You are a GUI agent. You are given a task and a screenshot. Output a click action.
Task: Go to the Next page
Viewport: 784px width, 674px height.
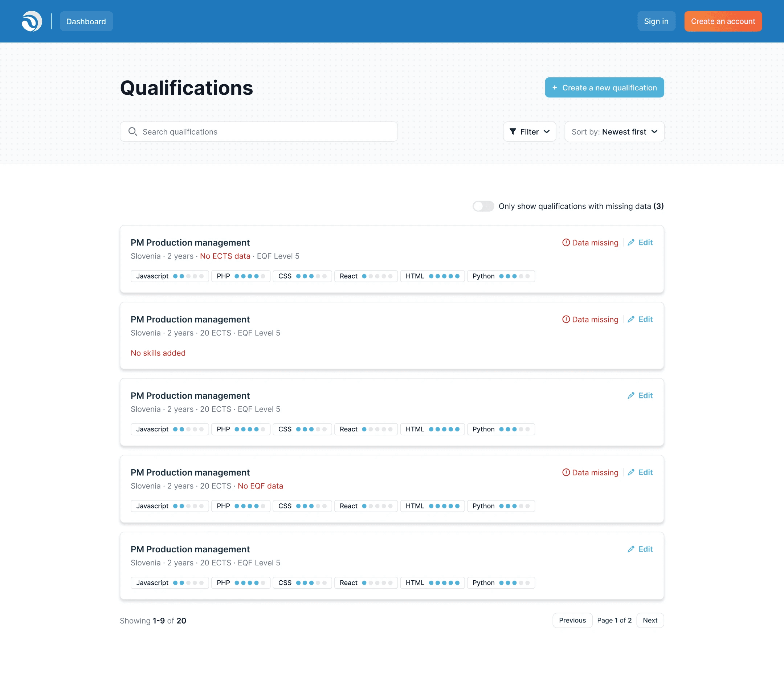pyautogui.click(x=650, y=621)
